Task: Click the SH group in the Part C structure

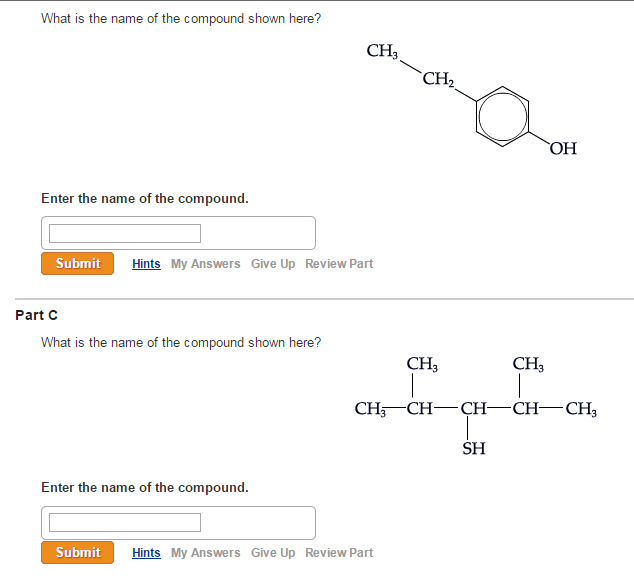Action: tap(474, 449)
